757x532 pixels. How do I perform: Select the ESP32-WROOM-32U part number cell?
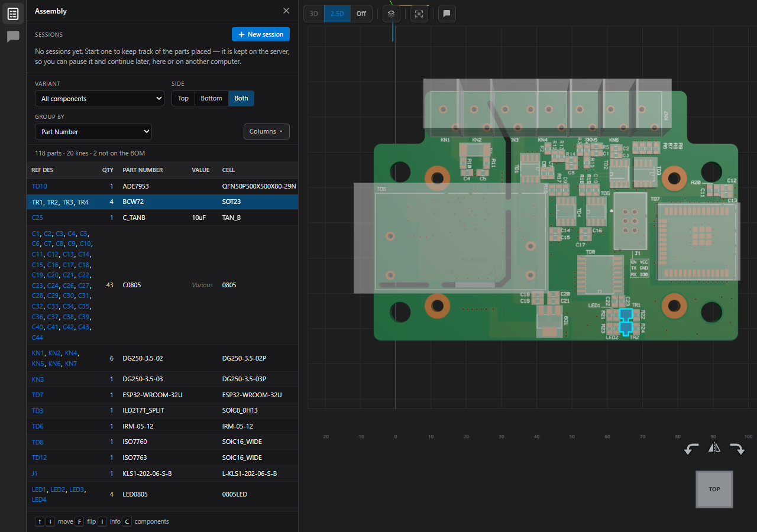pos(153,395)
